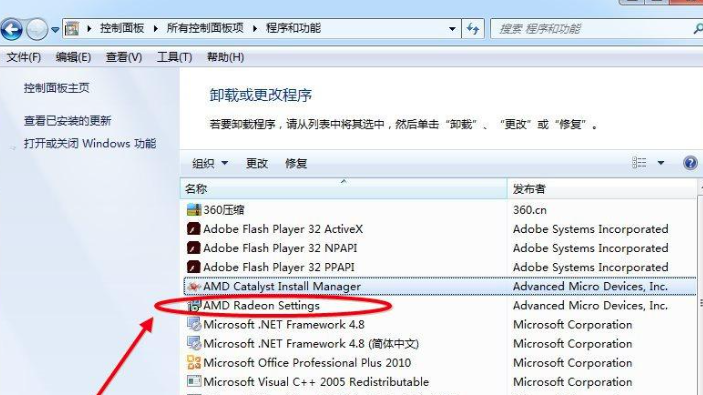The width and height of the screenshot is (703, 395).
Task: Expand the arrow after 控制面板 breadcrumb
Action: tap(156, 29)
